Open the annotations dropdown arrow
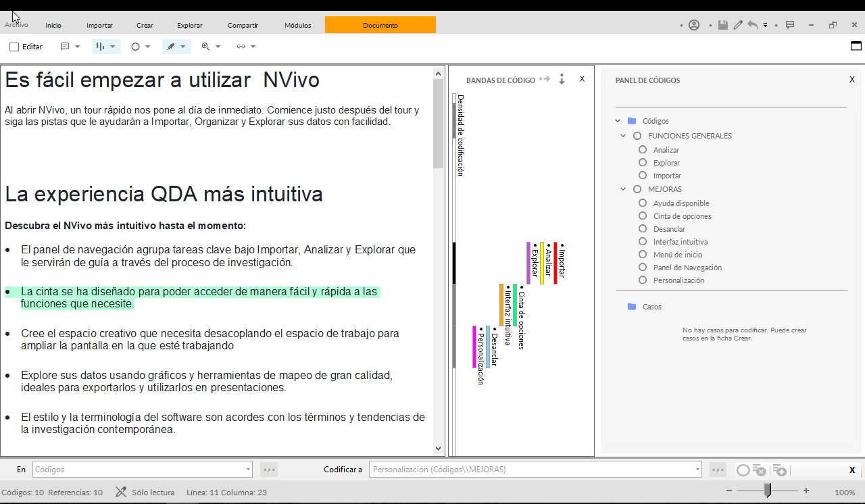This screenshot has height=504, width=865. click(x=78, y=47)
